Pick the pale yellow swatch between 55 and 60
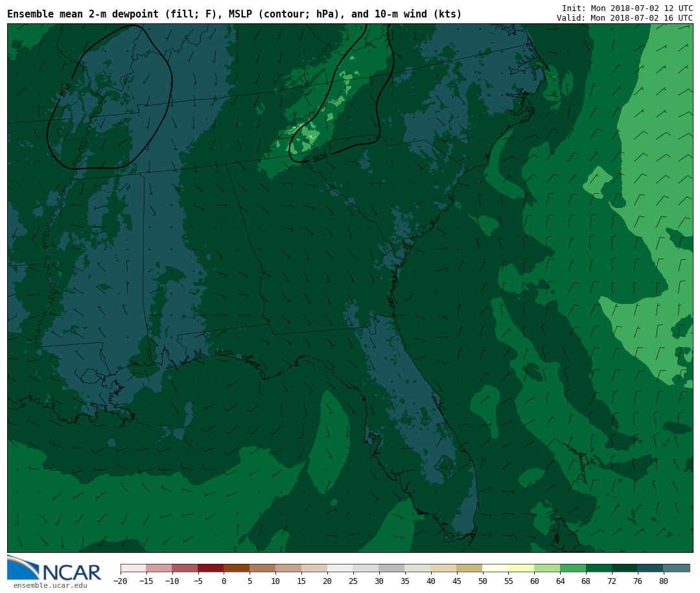The height and width of the screenshot is (593, 700). [x=521, y=568]
